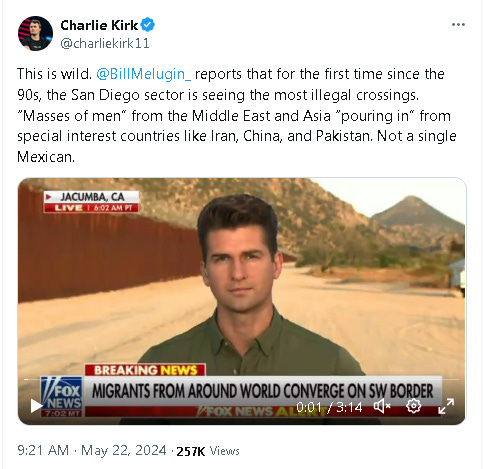Click the Charlie Kirk display name

click(x=99, y=25)
